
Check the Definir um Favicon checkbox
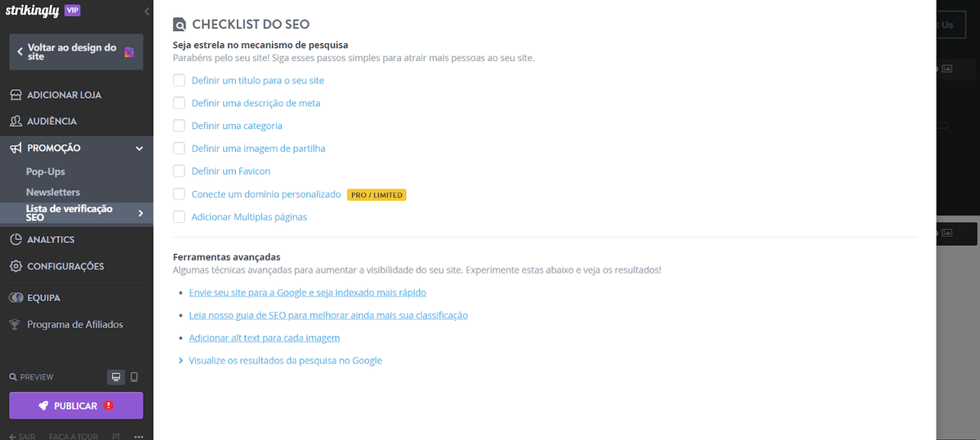point(179,171)
